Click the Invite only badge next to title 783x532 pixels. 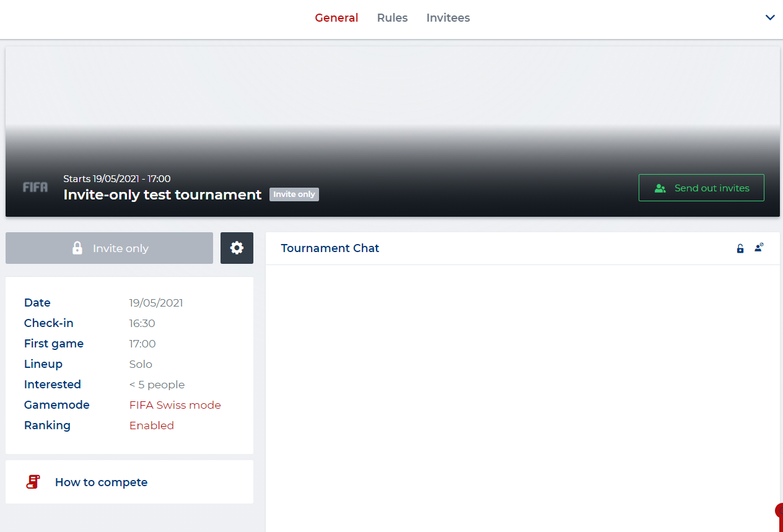tap(294, 194)
